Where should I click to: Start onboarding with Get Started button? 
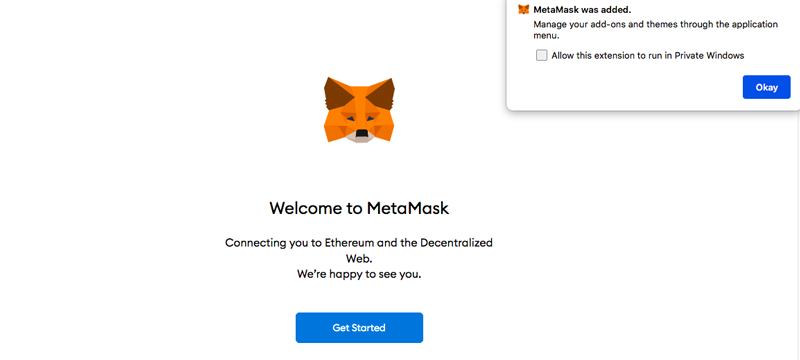(x=359, y=327)
